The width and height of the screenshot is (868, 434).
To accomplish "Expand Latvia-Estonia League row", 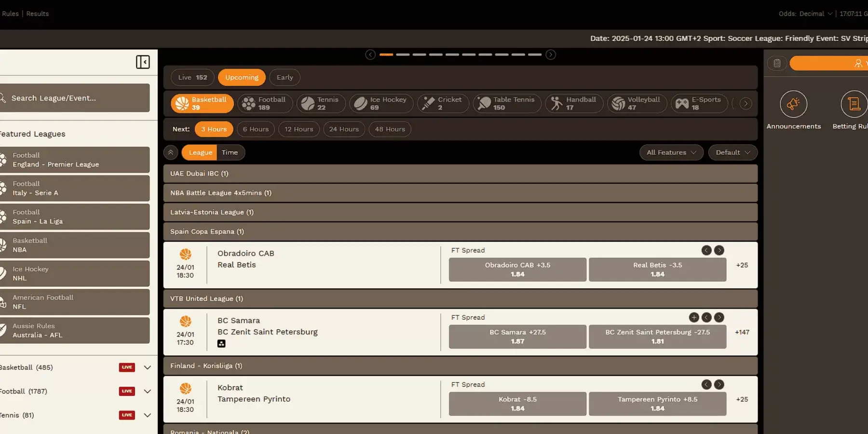I will click(x=461, y=212).
